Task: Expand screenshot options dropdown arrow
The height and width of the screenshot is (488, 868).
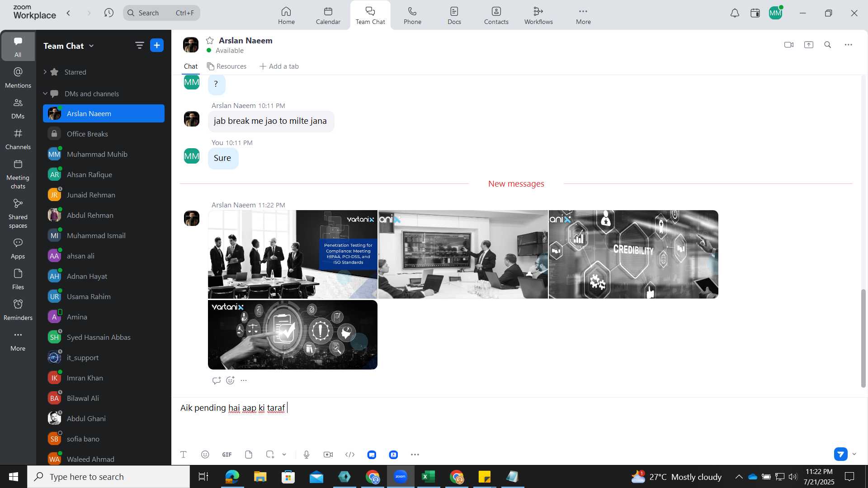Action: point(284,455)
